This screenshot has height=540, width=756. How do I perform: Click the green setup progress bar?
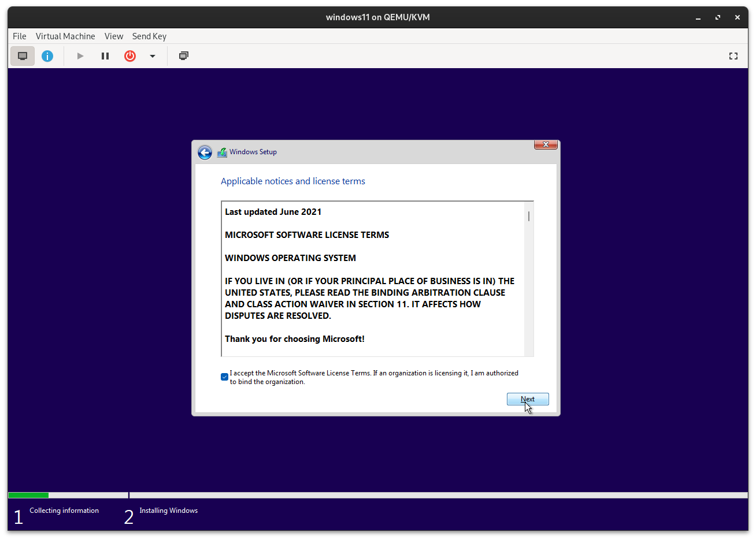28,495
